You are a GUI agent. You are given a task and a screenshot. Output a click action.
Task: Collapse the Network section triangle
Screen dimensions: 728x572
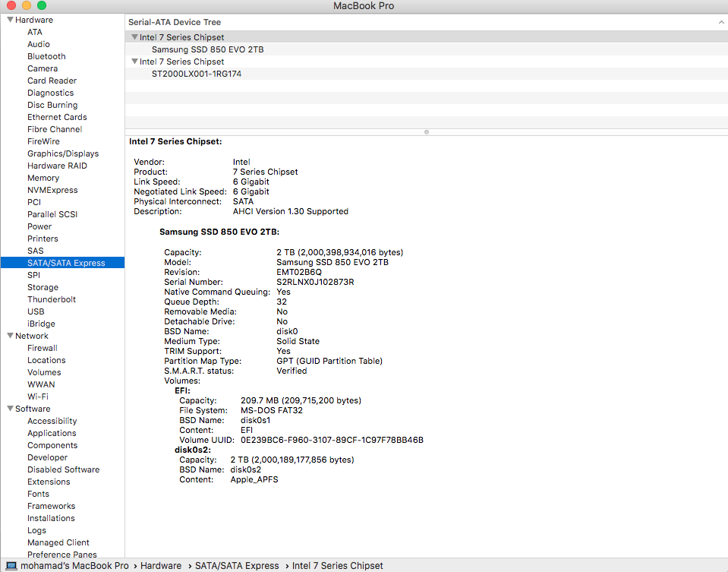(10, 336)
